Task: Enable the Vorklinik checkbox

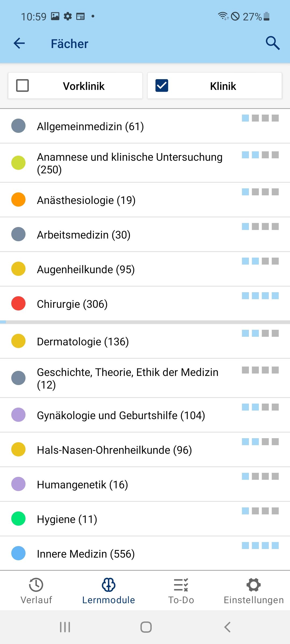Action: [23, 86]
